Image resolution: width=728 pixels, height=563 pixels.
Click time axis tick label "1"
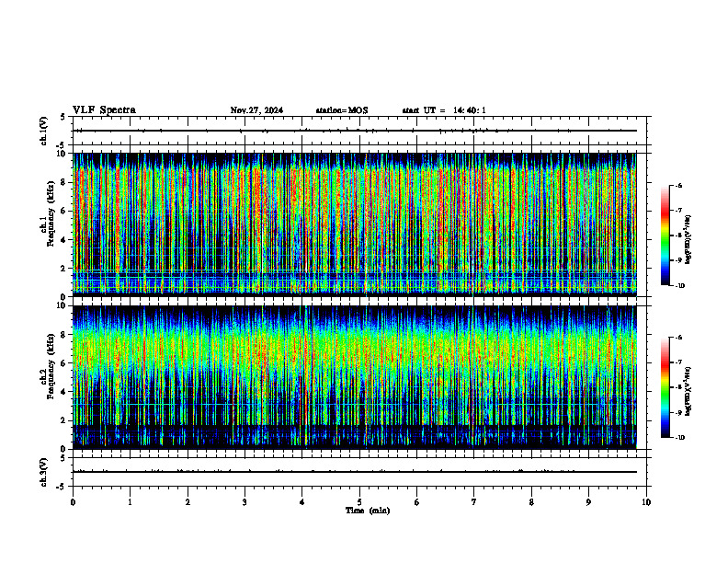[x=130, y=502]
